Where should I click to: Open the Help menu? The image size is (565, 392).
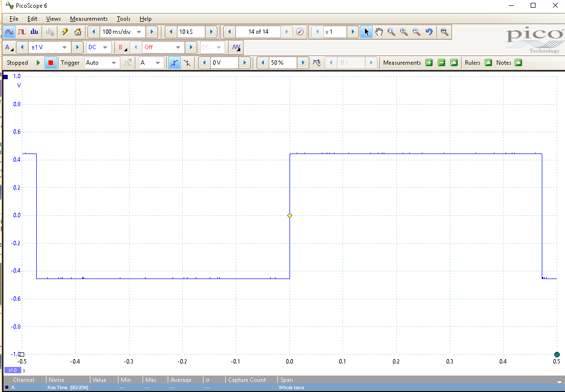(x=145, y=19)
